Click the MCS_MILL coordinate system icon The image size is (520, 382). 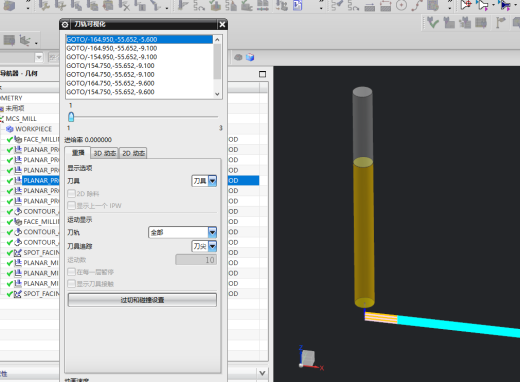pos(2,119)
